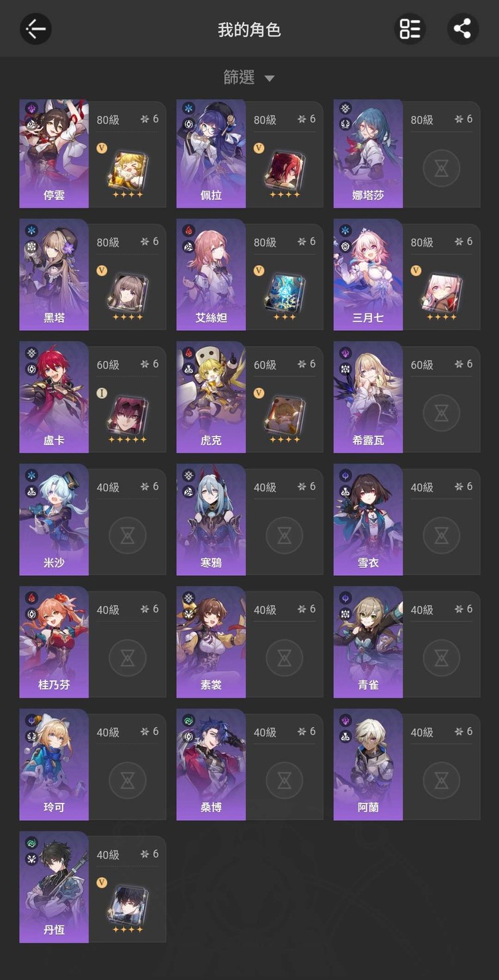Image resolution: width=499 pixels, height=980 pixels.
Task: View 艾絲妲's three-star light cone
Action: pyautogui.click(x=285, y=292)
